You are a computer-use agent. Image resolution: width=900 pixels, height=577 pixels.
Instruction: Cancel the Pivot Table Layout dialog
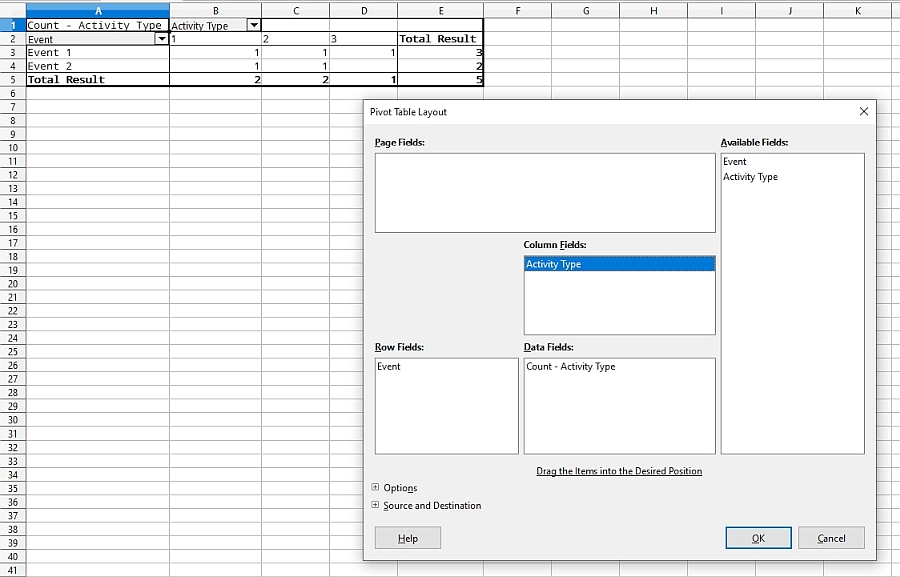pyautogui.click(x=831, y=537)
